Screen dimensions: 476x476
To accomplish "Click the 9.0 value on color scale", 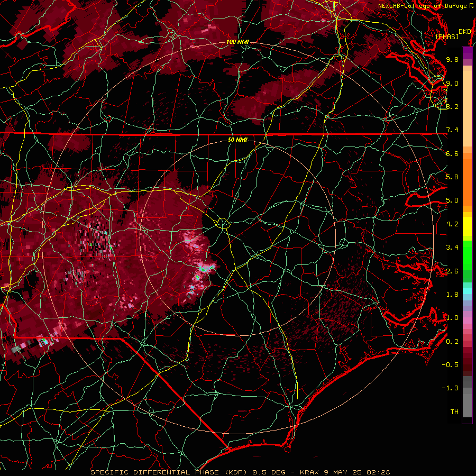I will [452, 83].
